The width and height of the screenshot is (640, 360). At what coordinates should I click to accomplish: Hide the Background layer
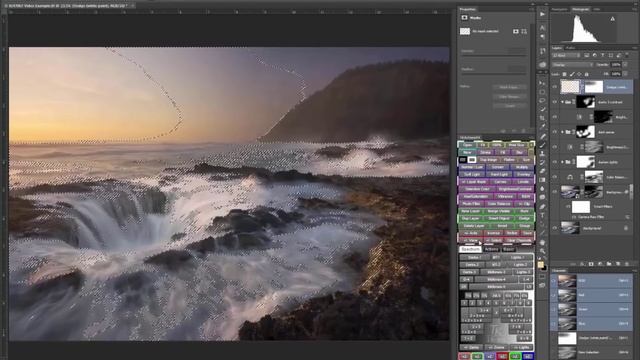click(x=555, y=228)
